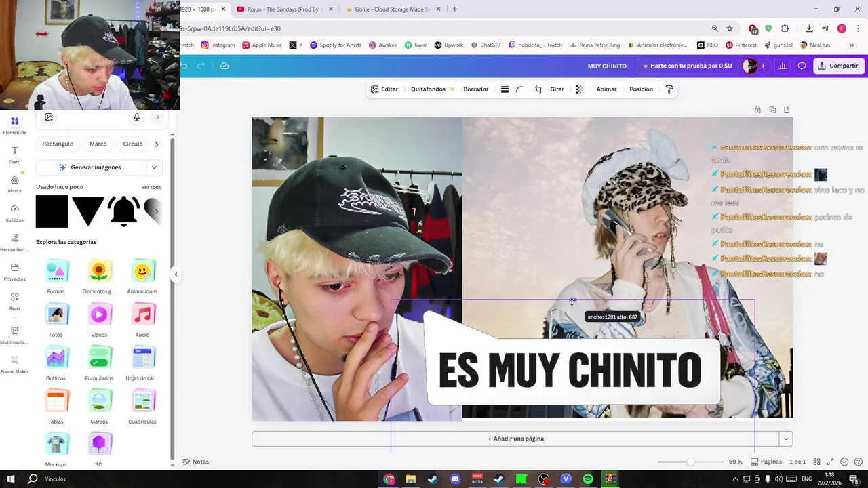Open the Texto sidebar panel
This screenshot has width=868, height=488.
point(14,155)
